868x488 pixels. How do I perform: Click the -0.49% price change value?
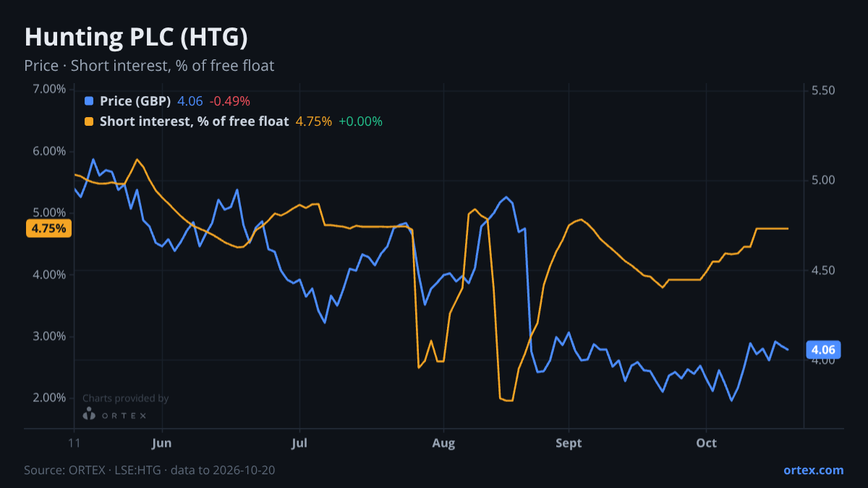230,101
